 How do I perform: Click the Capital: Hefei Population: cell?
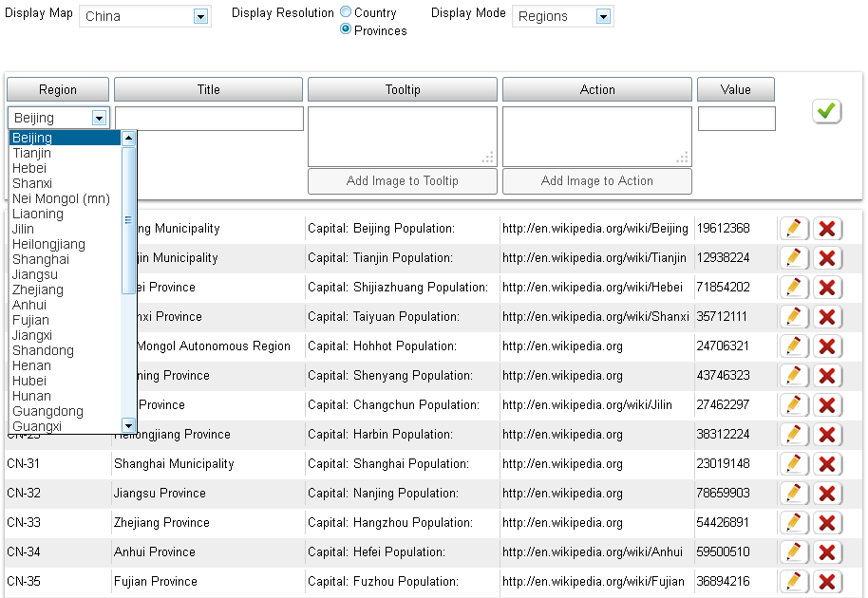[376, 552]
